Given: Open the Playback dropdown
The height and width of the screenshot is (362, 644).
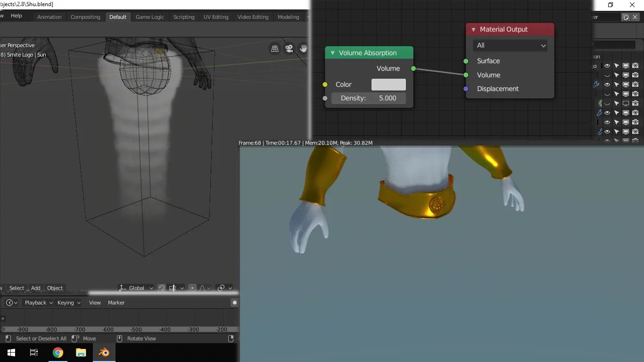Looking at the screenshot, I should pyautogui.click(x=38, y=303).
